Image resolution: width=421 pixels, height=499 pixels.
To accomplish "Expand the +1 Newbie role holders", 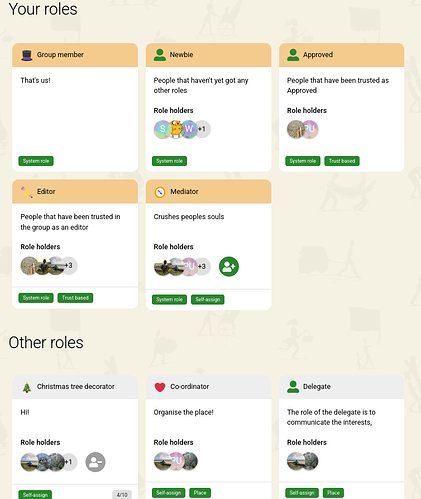I will pos(202,129).
